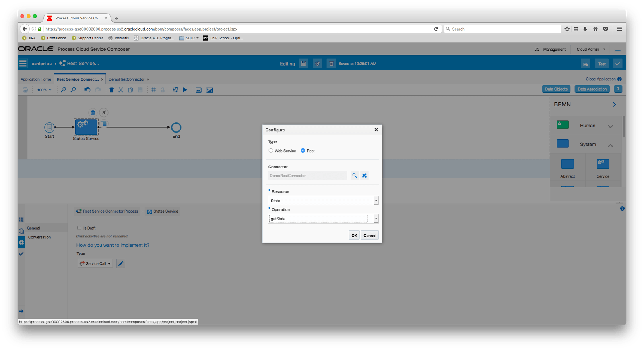This screenshot has height=350, width=644.
Task: Click the Discard trash icon in the header
Action: click(x=331, y=64)
